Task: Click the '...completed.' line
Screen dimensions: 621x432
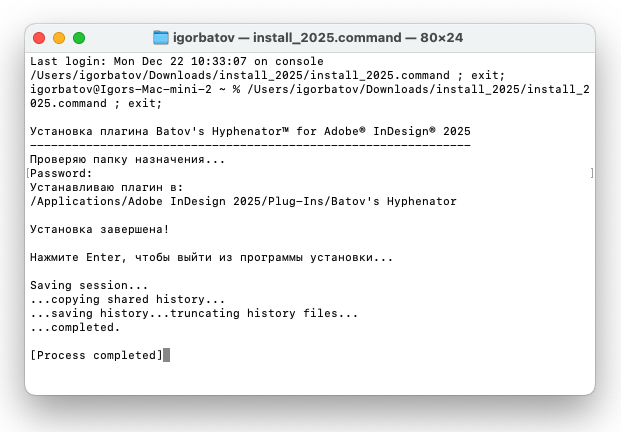Action: pyautogui.click(x=75, y=327)
